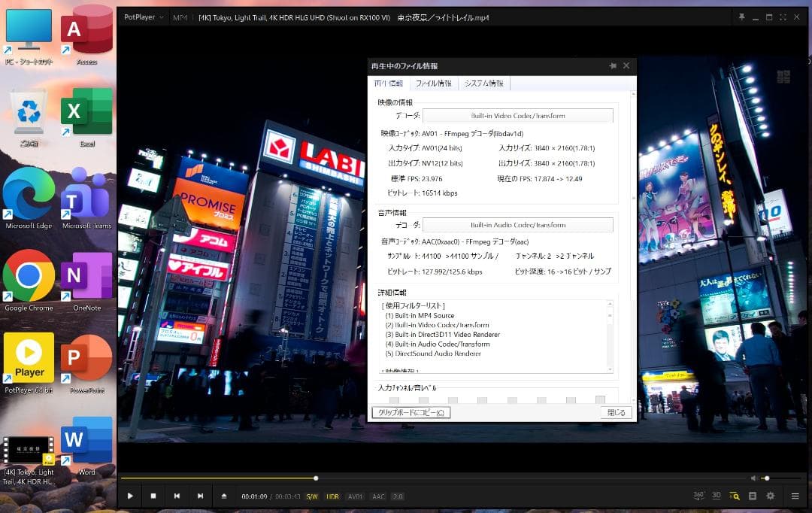Image resolution: width=812 pixels, height=513 pixels.
Task: Click the seek bar playhead handle
Action: (316, 478)
